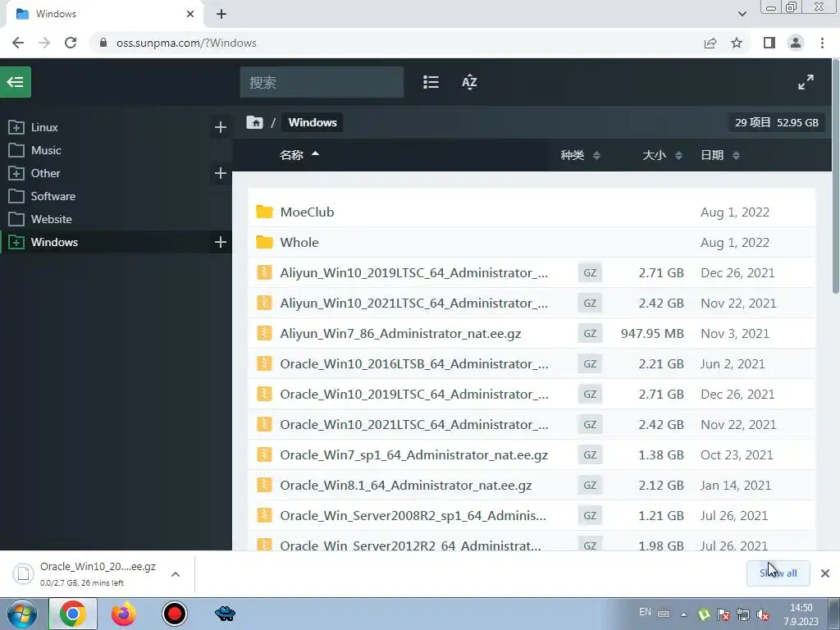Toggle fullscreen with the expand arrows icon
840x630 pixels.
(x=806, y=82)
